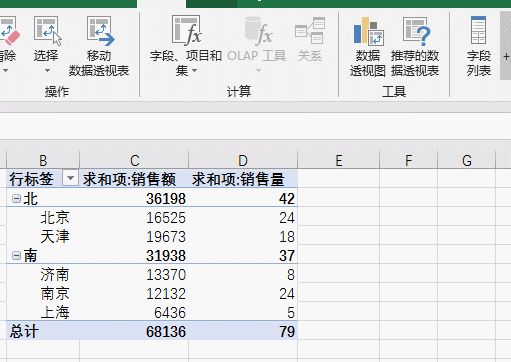The width and height of the screenshot is (511, 362).
Task: Expand the 清除 dropdown arrow
Action: tap(5, 71)
